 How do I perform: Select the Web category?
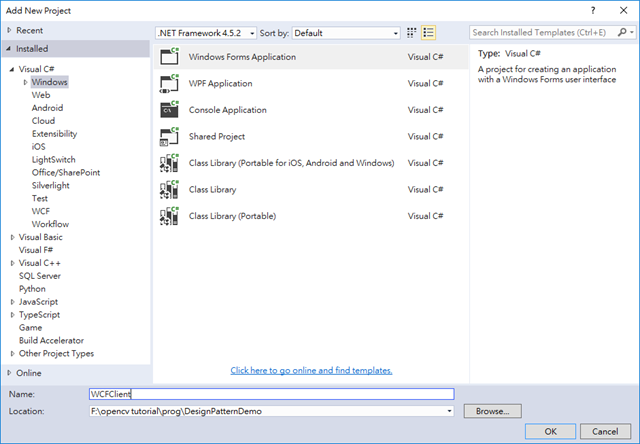pos(41,95)
